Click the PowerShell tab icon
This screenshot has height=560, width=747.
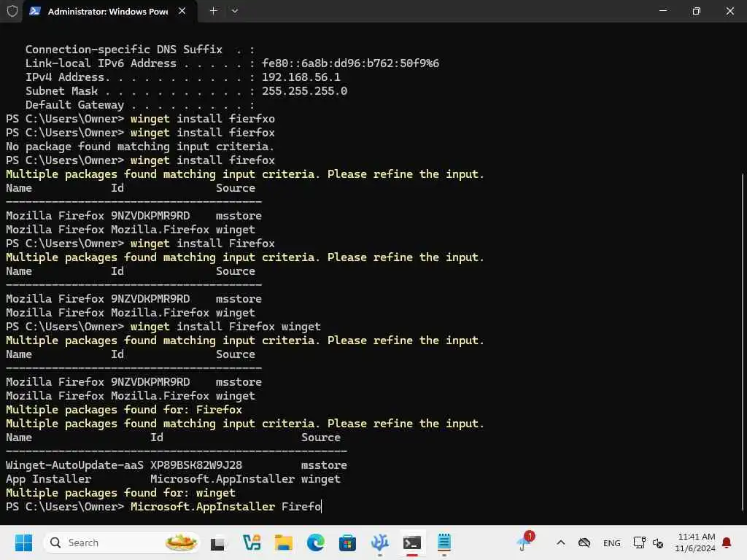[35, 11]
